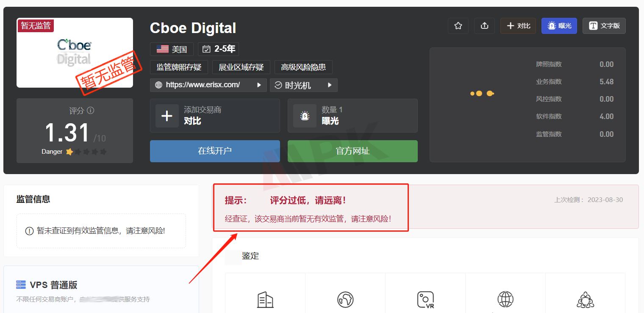The height and width of the screenshot is (313, 644).
Task: Click the blue 在线开户 button
Action: (215, 151)
